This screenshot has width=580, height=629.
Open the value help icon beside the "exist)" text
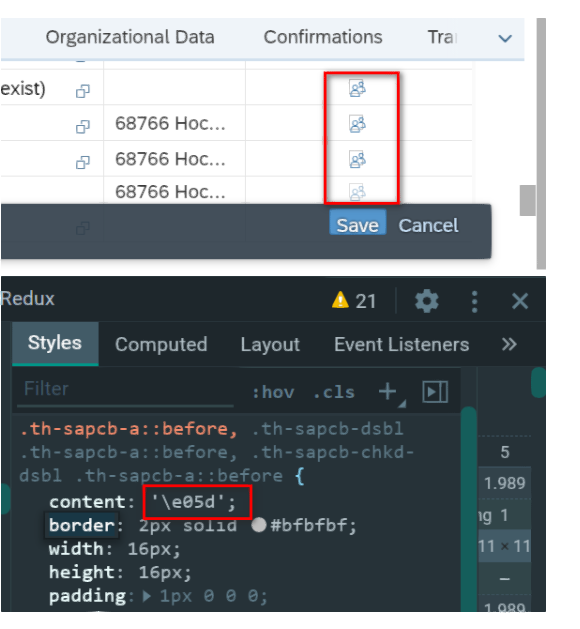tap(83, 91)
